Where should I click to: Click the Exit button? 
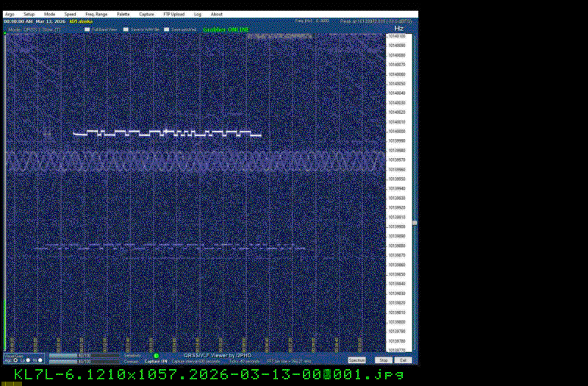click(x=404, y=360)
